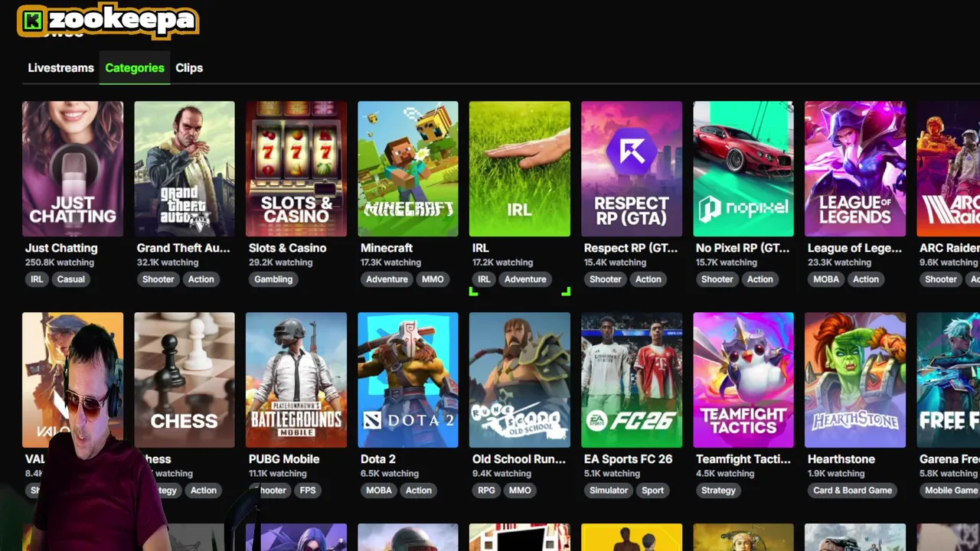This screenshot has height=551, width=980.
Task: Click the 9.4K watching text
Action: tap(501, 474)
